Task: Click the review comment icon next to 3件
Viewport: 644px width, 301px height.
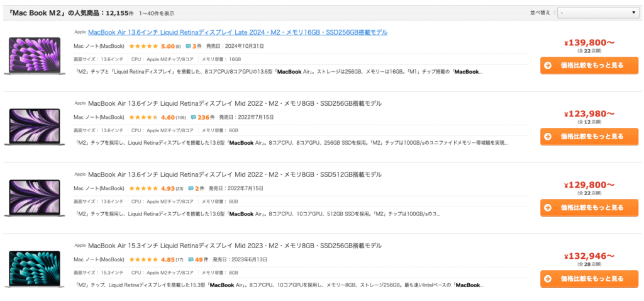Action: 189,46
